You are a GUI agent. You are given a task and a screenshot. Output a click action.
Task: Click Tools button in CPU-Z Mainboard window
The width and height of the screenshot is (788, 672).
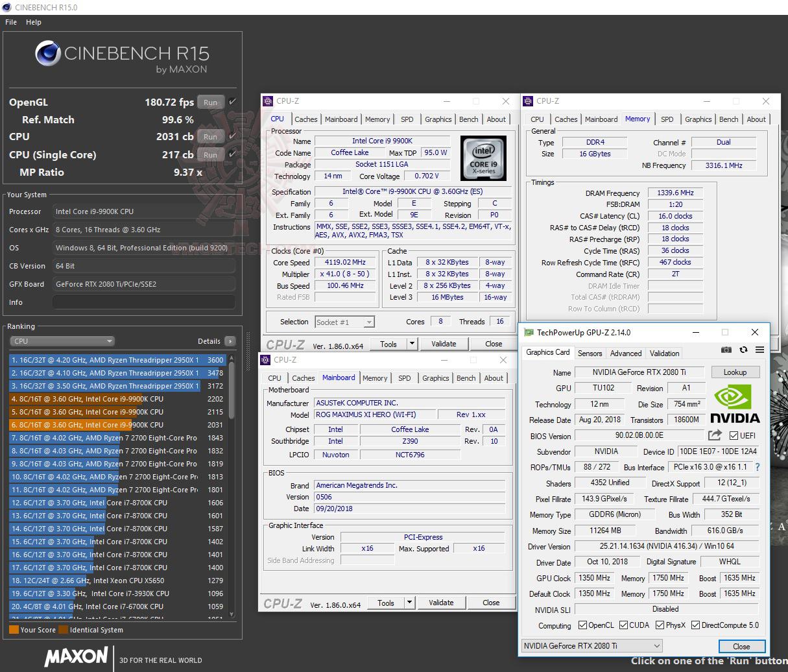coord(386,603)
